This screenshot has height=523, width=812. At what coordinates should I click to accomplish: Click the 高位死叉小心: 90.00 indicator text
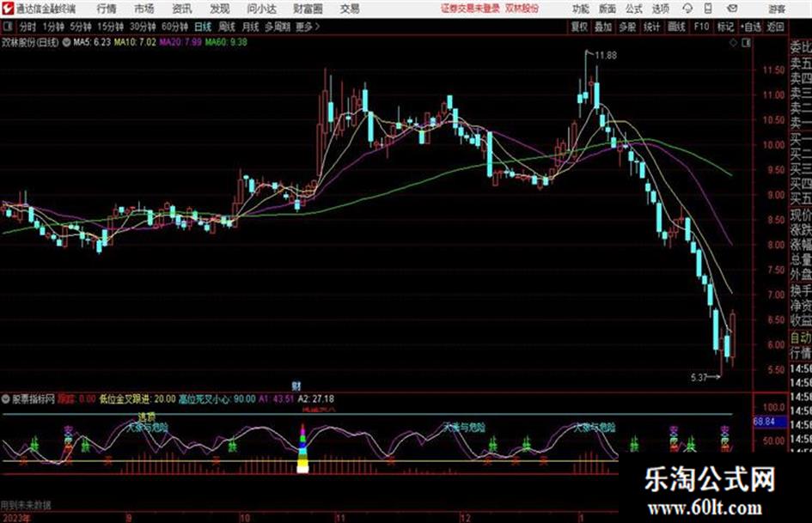tap(217, 399)
